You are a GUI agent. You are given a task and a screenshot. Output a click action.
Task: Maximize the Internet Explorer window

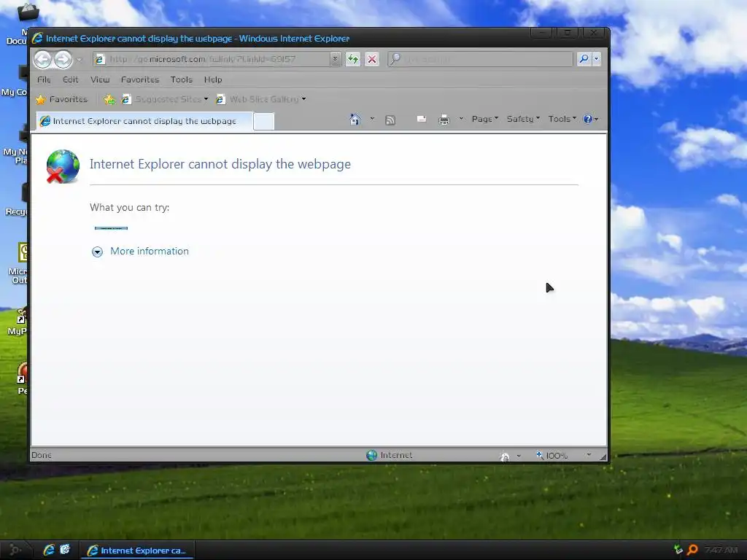567,33
